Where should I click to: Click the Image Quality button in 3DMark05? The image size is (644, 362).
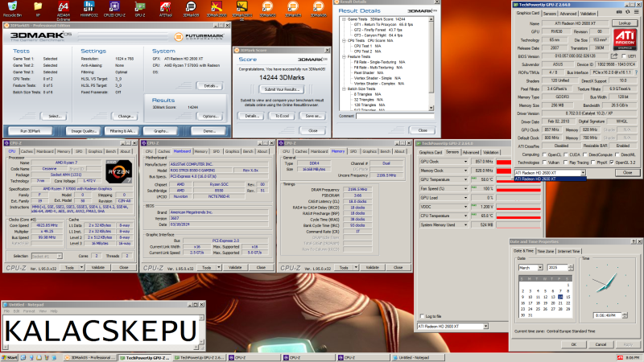pos(84,131)
